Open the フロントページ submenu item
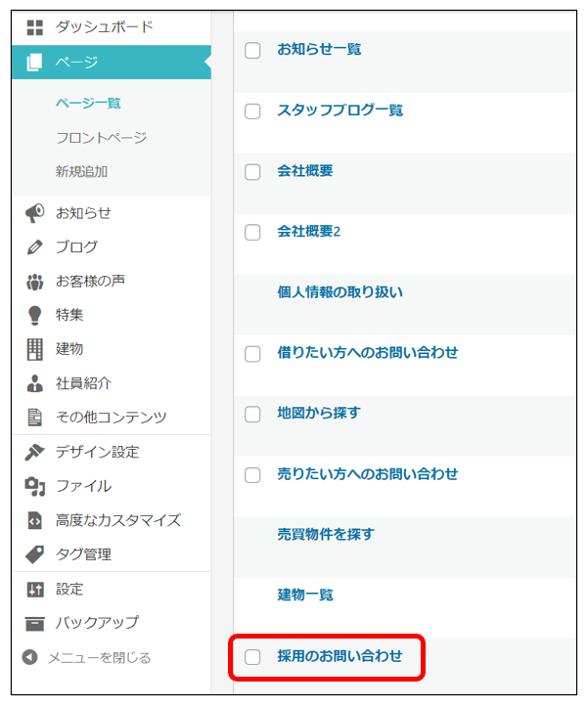Image resolution: width=588 pixels, height=706 pixels. coord(101,138)
